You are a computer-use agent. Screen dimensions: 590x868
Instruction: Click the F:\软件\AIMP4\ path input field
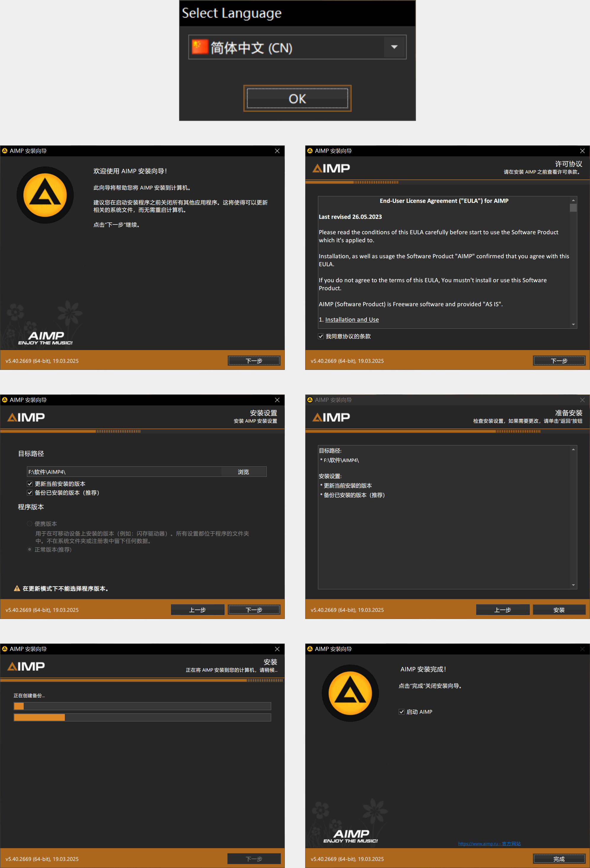pos(124,472)
